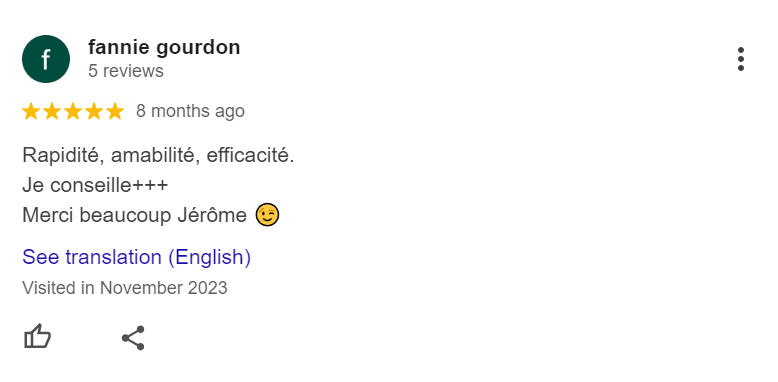Click the third rating star
The height and width of the screenshot is (382, 778).
click(x=73, y=111)
